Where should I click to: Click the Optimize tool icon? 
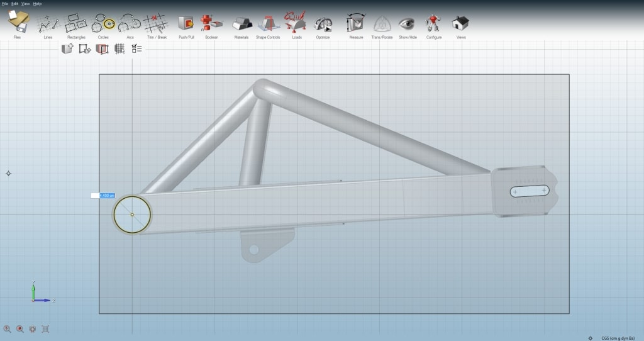coord(323,25)
